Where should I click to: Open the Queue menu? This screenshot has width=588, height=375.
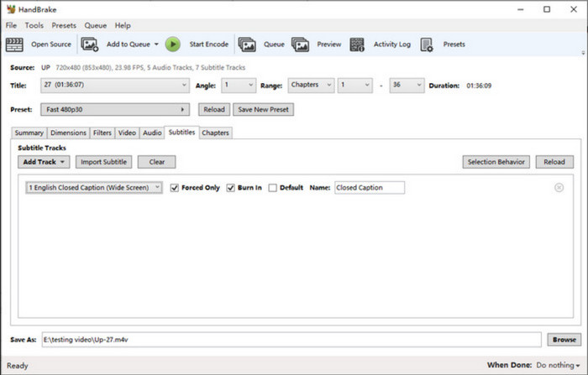coord(95,25)
